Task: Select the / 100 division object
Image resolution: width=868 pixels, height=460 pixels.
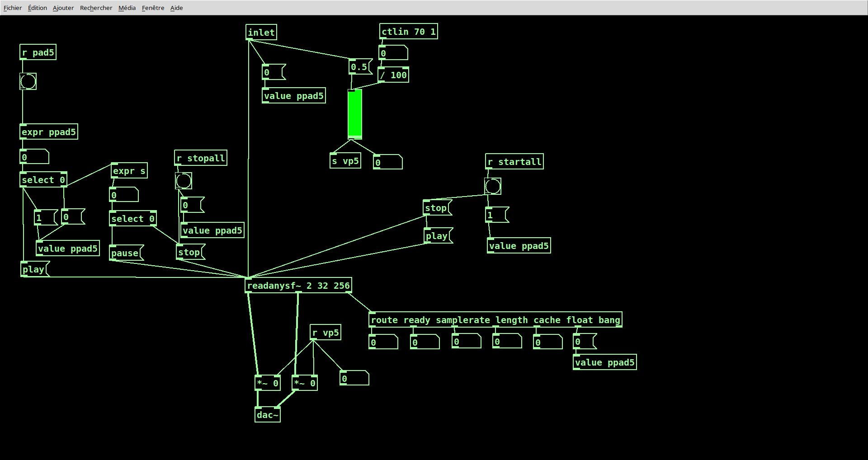Action: [x=393, y=75]
